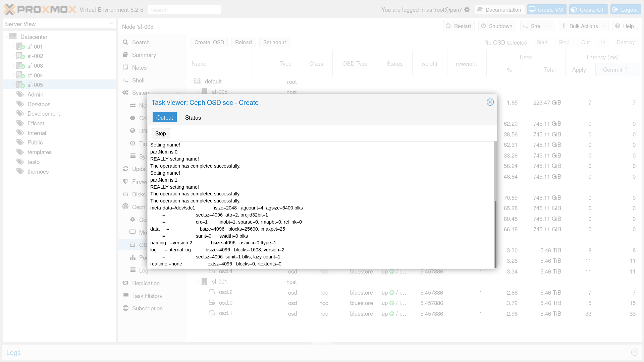
Task: Click the Create VM button
Action: click(547, 10)
